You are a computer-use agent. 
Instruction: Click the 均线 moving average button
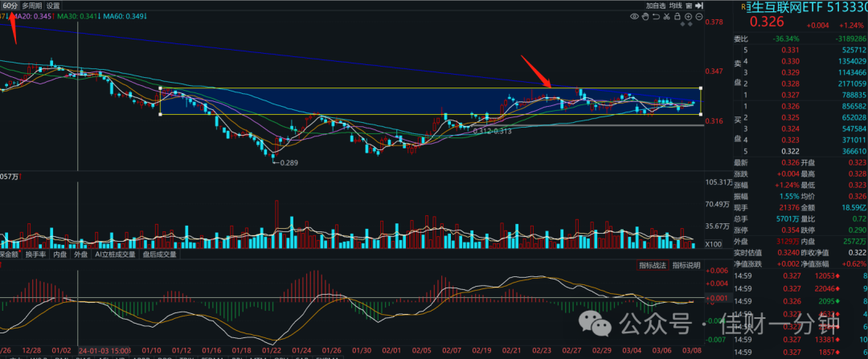tap(675, 6)
